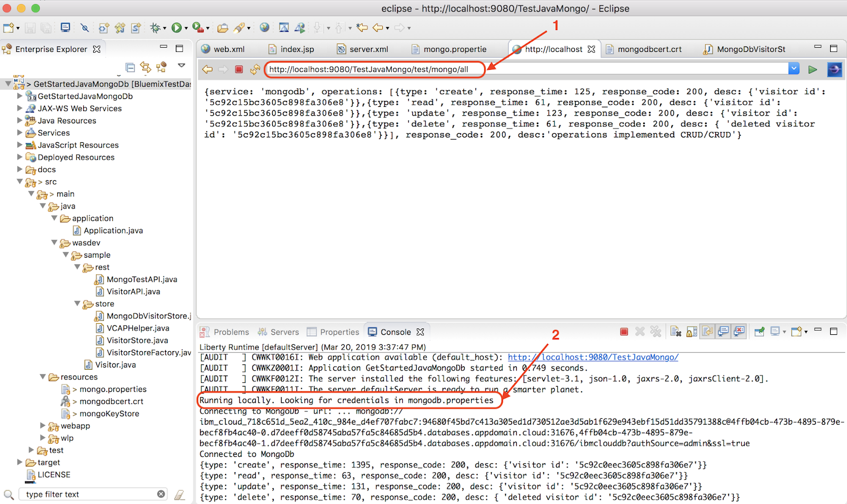Collapse all in Enterprise Explorer
The image size is (847, 504).
tap(130, 67)
